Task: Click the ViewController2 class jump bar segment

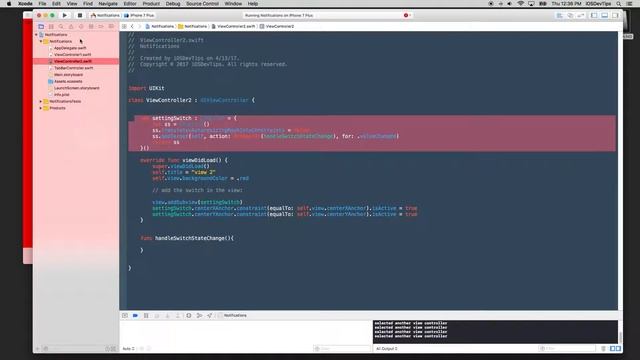Action: pyautogui.click(x=277, y=27)
